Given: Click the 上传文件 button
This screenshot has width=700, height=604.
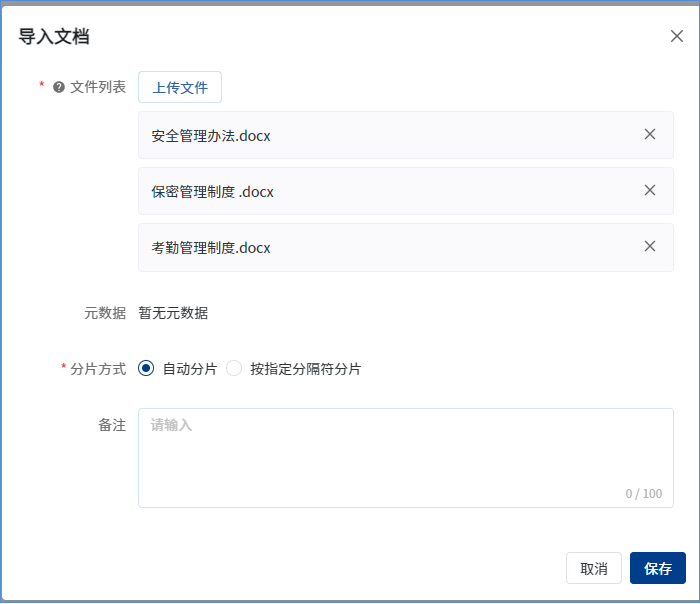Looking at the screenshot, I should pos(180,87).
